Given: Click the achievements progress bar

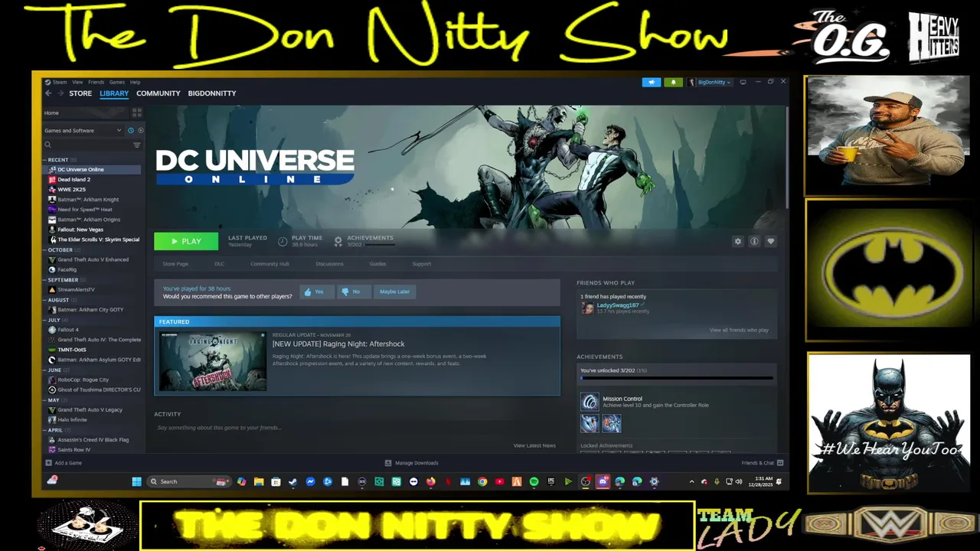Looking at the screenshot, I should pyautogui.click(x=676, y=378).
